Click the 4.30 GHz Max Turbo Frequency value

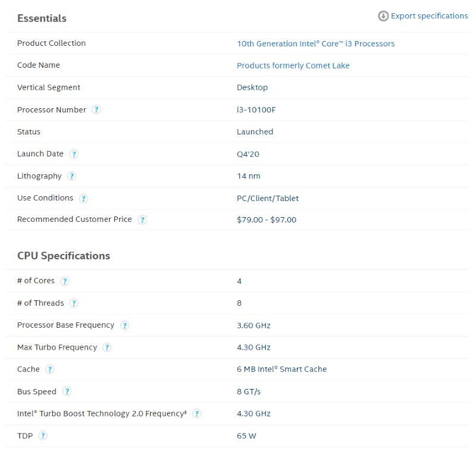(x=254, y=347)
